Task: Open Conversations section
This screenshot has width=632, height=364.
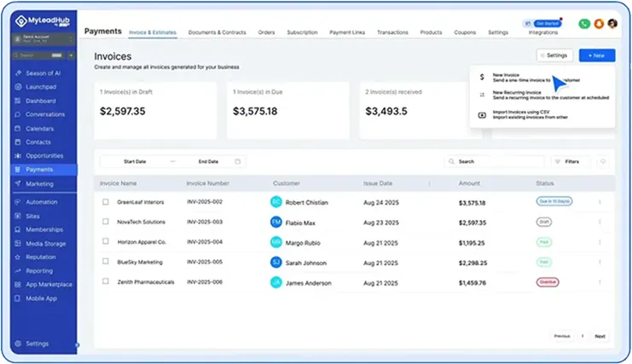Action: click(x=44, y=115)
